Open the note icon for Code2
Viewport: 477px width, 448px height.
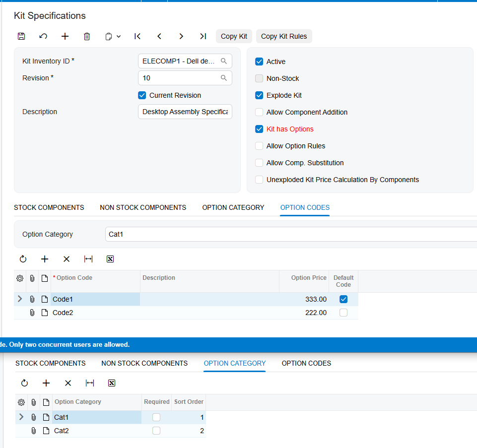click(45, 313)
